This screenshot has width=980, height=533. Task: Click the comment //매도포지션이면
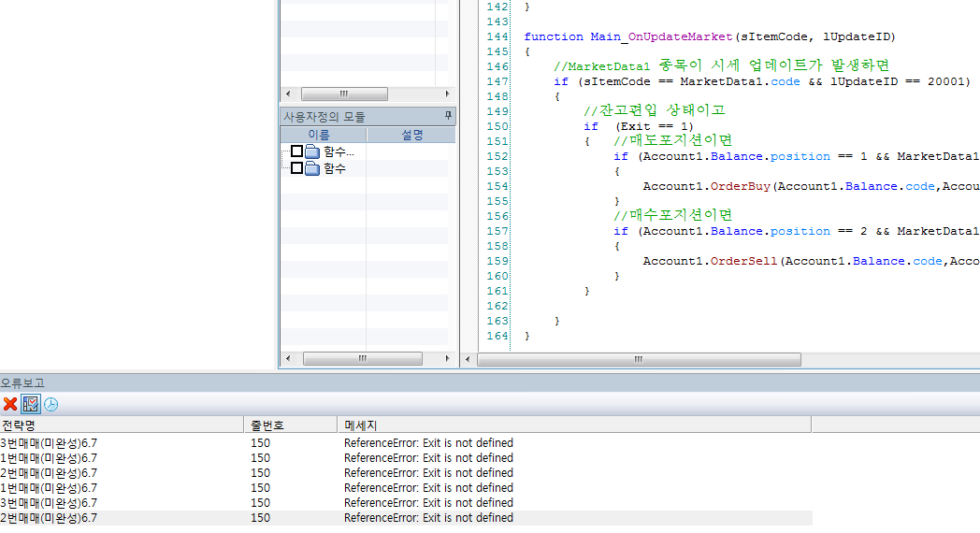(672, 140)
